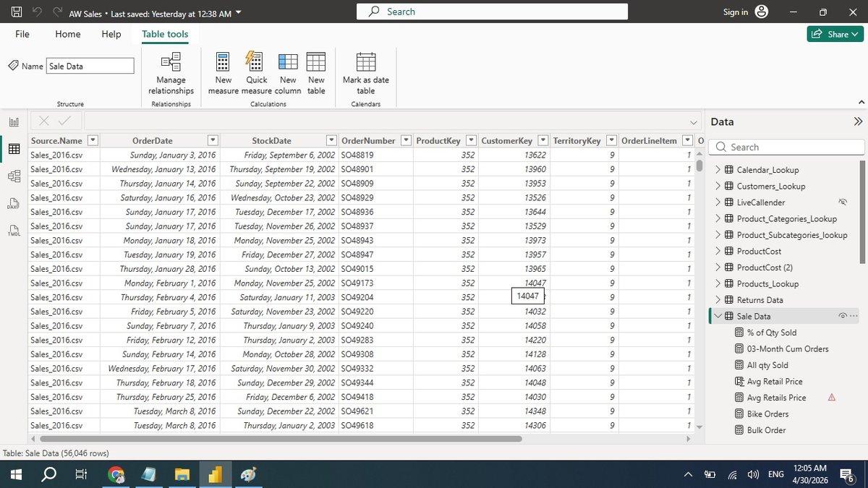This screenshot has height=488, width=868.
Task: Expand the Calendar_Lookup table
Action: (x=718, y=170)
